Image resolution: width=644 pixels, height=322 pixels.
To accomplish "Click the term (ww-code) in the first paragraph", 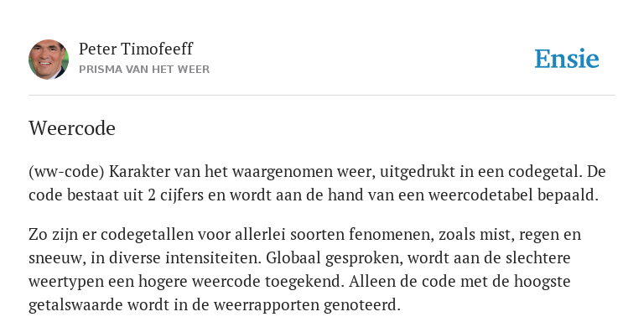I will coord(66,172).
